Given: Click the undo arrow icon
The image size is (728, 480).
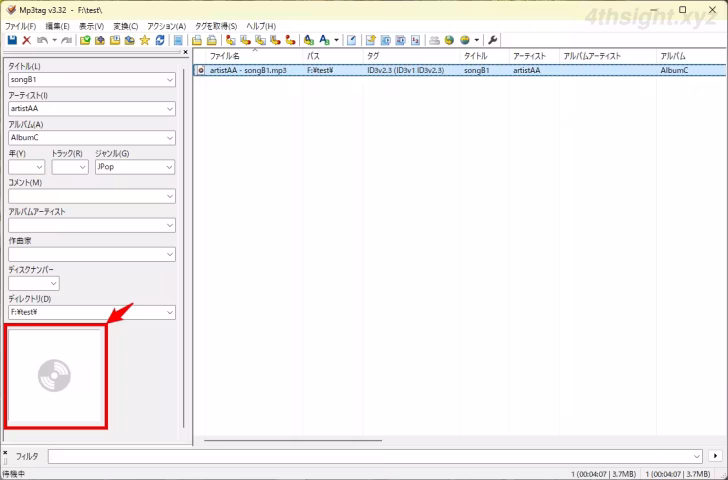Looking at the screenshot, I should (x=42, y=40).
